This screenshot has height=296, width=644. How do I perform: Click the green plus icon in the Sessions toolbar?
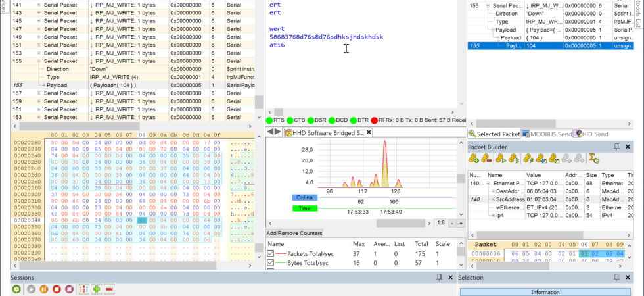pyautogui.click(x=97, y=289)
